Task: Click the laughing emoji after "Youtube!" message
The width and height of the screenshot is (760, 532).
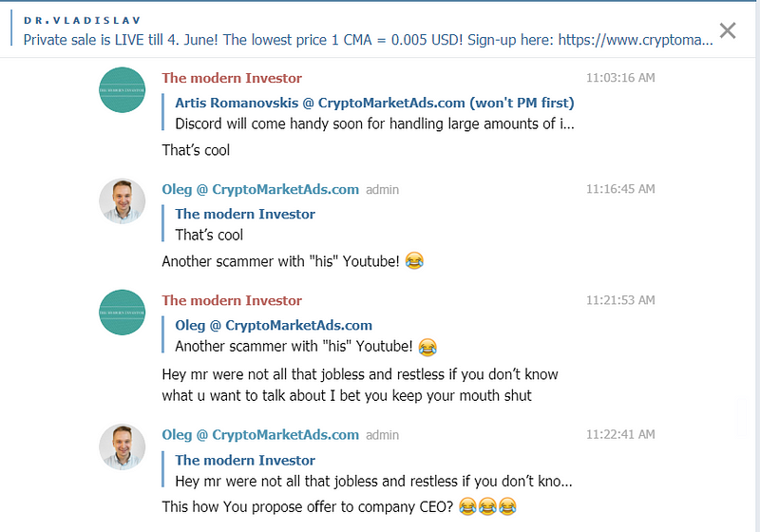Action: coord(414,261)
